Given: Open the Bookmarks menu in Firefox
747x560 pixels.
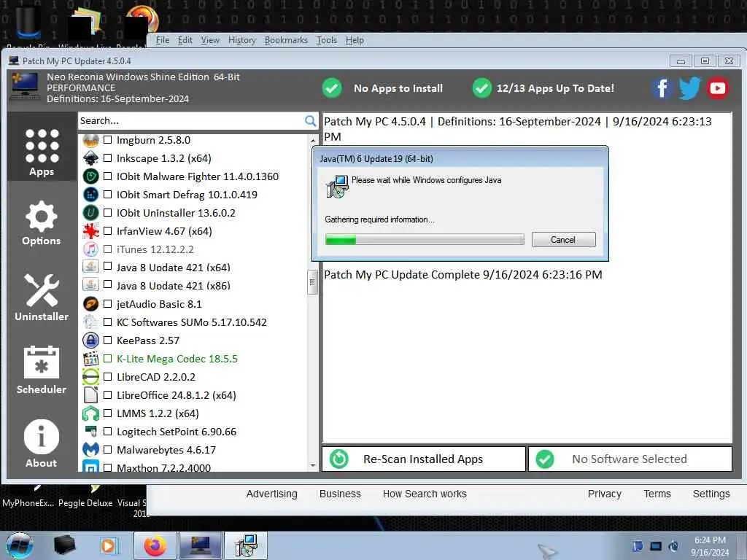Looking at the screenshot, I should pyautogui.click(x=286, y=40).
